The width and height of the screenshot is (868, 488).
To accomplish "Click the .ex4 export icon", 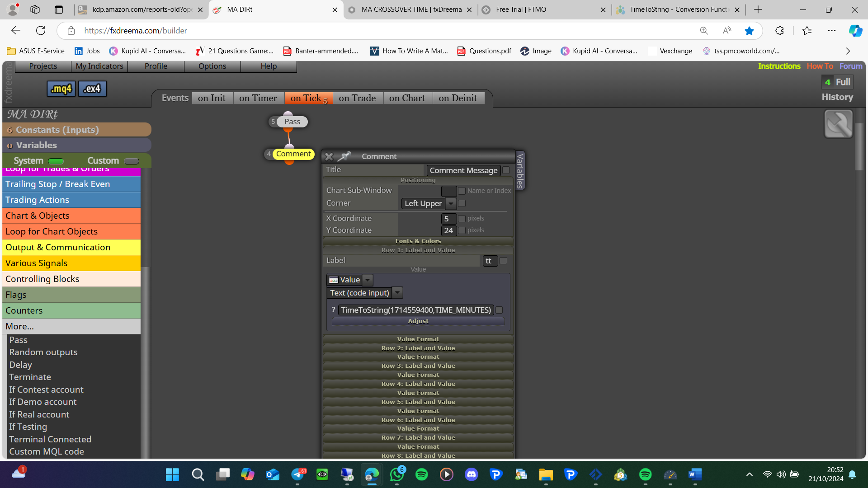I will tap(93, 89).
